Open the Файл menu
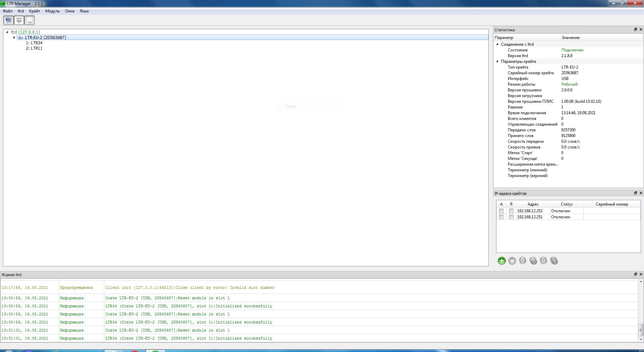 pos(7,11)
